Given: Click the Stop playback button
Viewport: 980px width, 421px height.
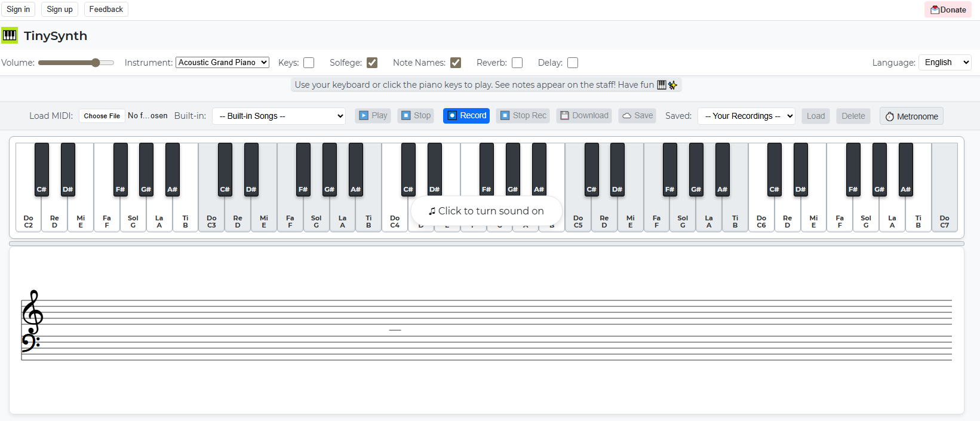Looking at the screenshot, I should click(x=416, y=116).
